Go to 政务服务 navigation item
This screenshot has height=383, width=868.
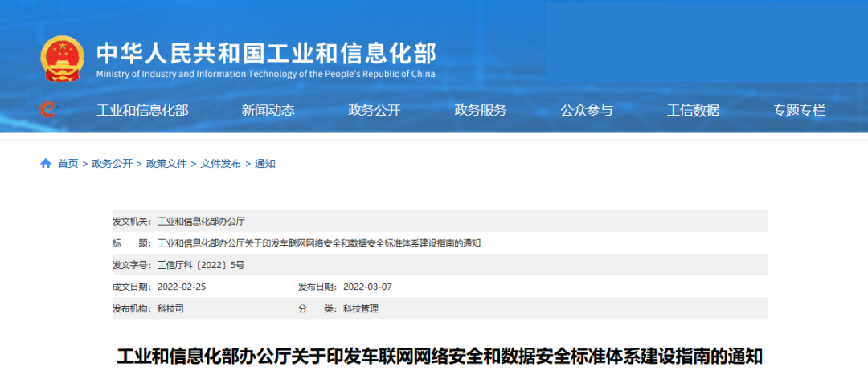point(480,111)
